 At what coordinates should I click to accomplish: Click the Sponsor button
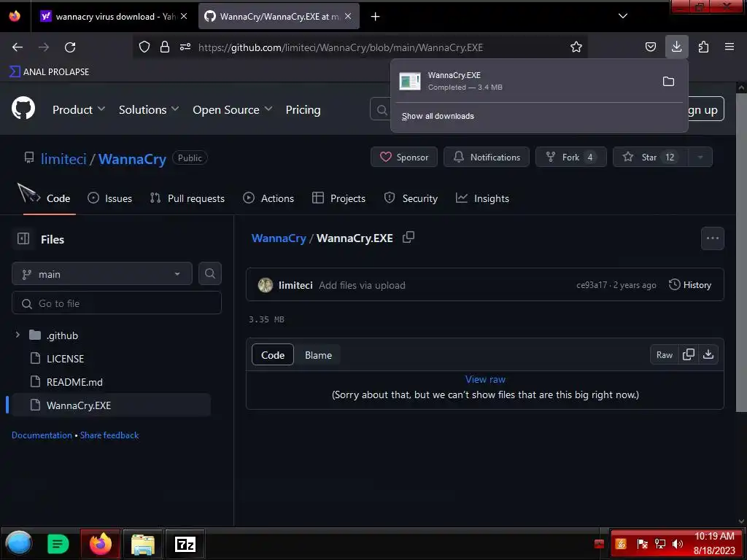pyautogui.click(x=404, y=157)
